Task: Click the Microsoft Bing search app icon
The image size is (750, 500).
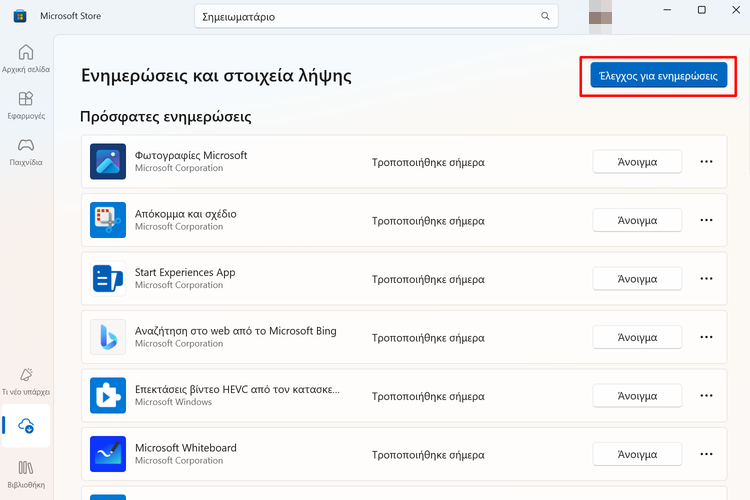Action: (108, 337)
